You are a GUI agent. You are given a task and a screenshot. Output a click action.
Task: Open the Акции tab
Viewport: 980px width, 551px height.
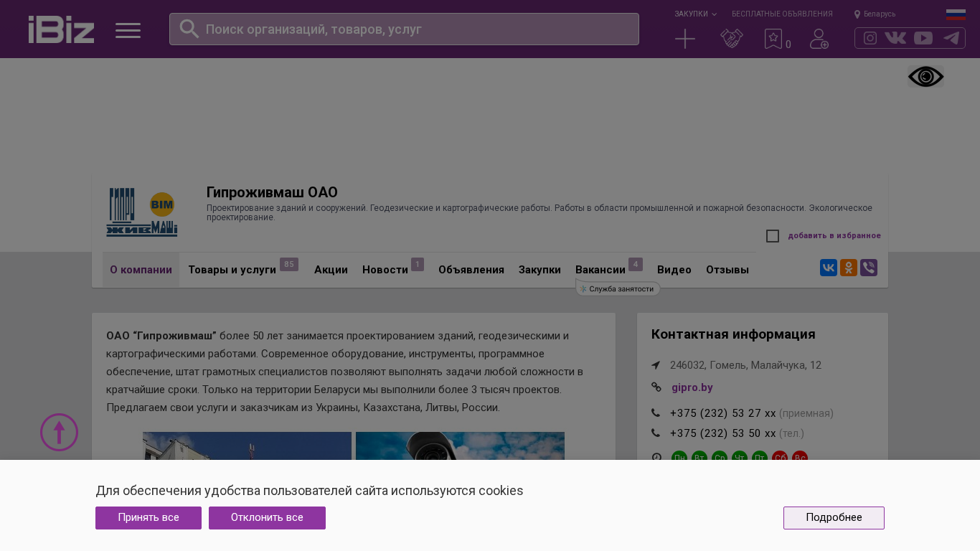pyautogui.click(x=331, y=270)
